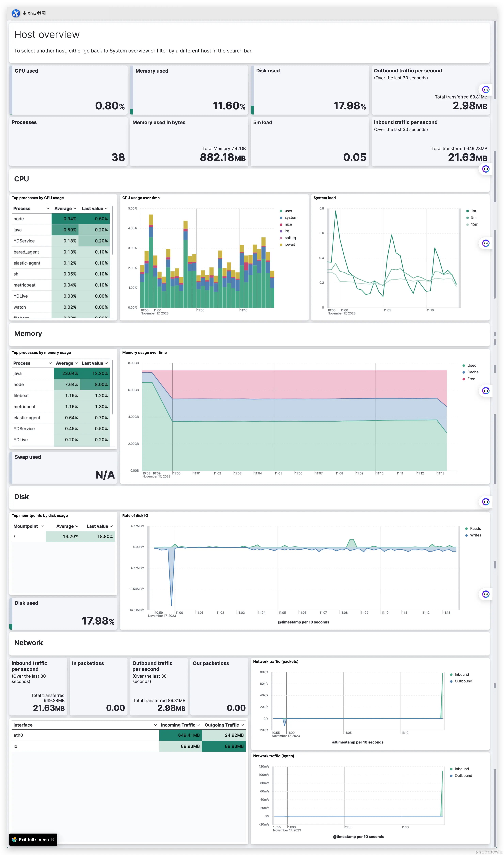Screen dimensions: 504x855
Task: Click floating assistant icon beside Outbound traffic panel
Action: coord(486,90)
